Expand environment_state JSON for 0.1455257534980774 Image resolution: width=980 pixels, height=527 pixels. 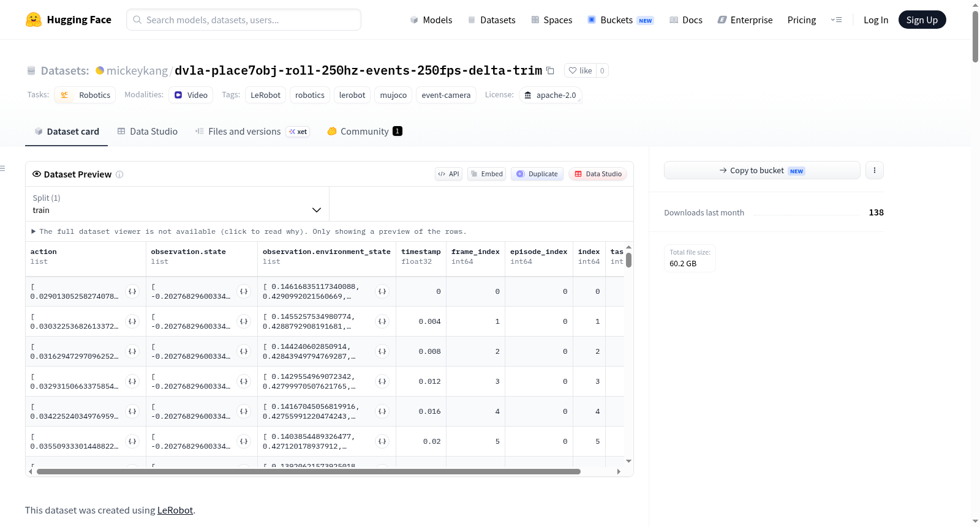tap(382, 321)
